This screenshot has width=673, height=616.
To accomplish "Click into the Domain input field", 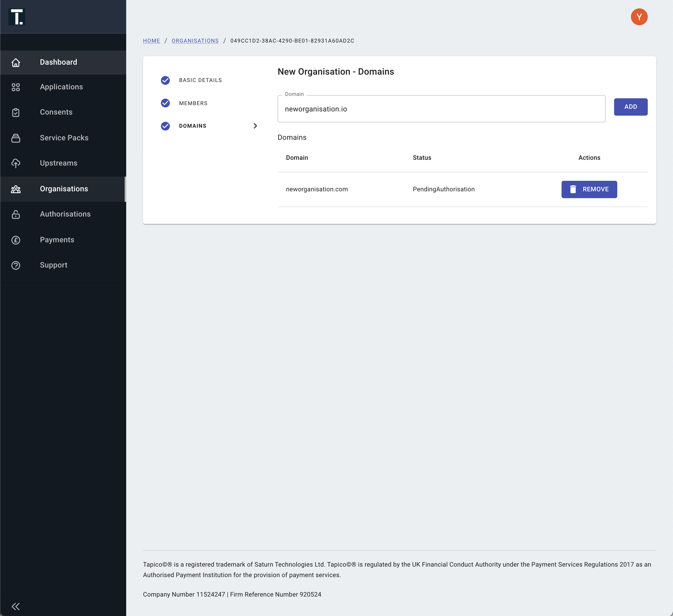I will point(441,109).
